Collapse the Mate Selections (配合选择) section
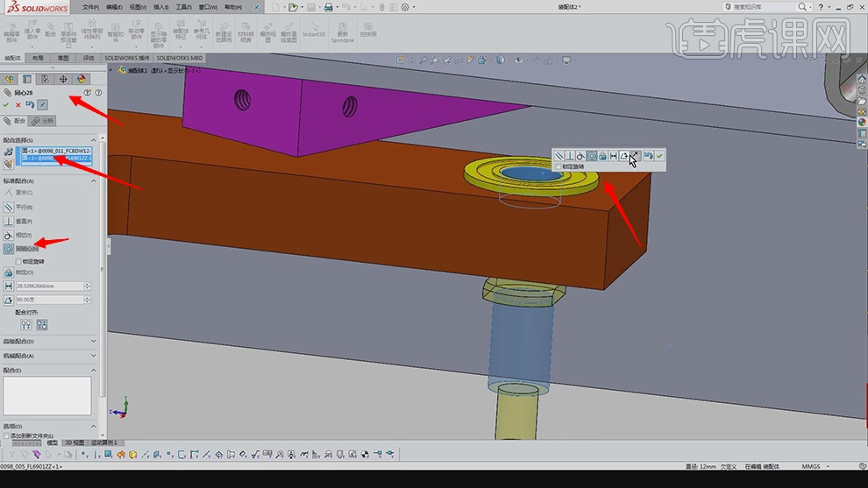The width and height of the screenshot is (868, 488). [x=95, y=140]
